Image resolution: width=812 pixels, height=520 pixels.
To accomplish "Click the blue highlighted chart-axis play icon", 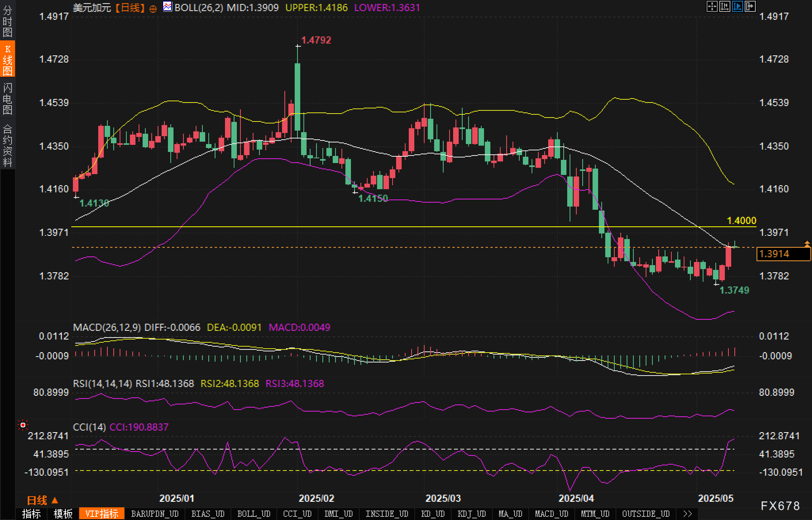I will point(737,6).
